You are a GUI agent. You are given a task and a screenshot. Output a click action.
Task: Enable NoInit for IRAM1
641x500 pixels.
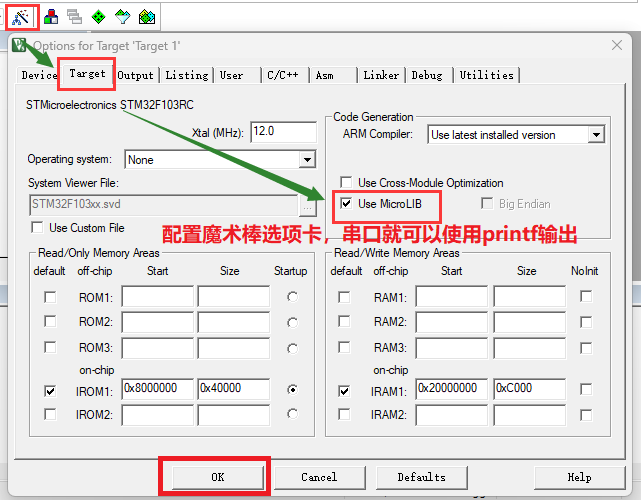pyautogui.click(x=586, y=389)
